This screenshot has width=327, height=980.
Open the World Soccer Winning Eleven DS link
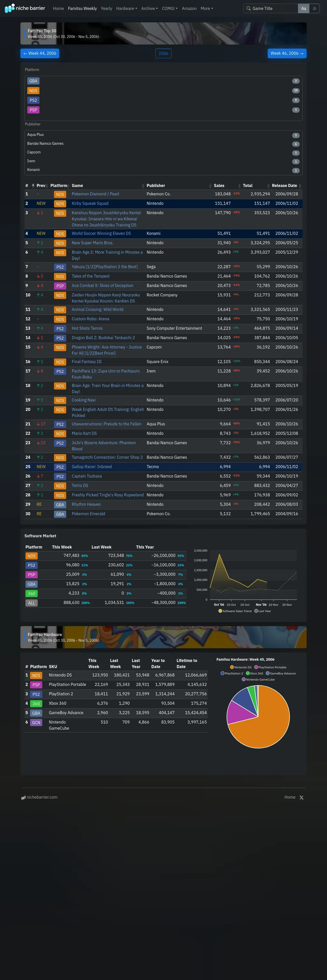pyautogui.click(x=101, y=234)
